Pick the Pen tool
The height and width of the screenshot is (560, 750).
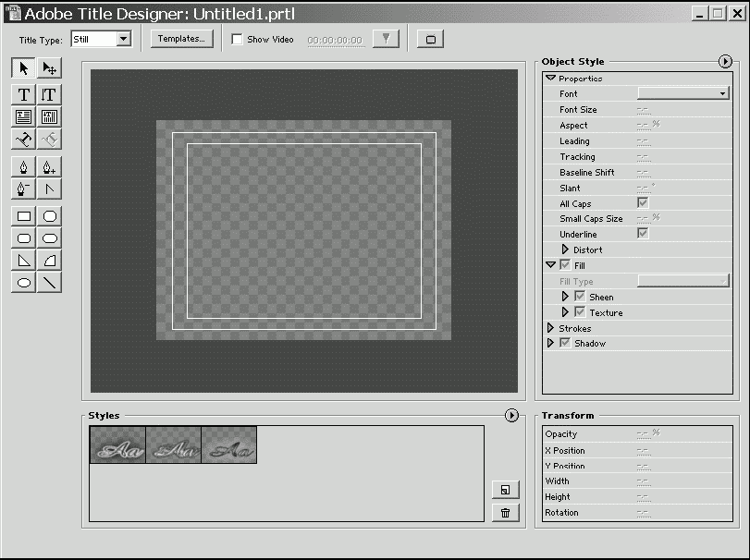click(24, 167)
